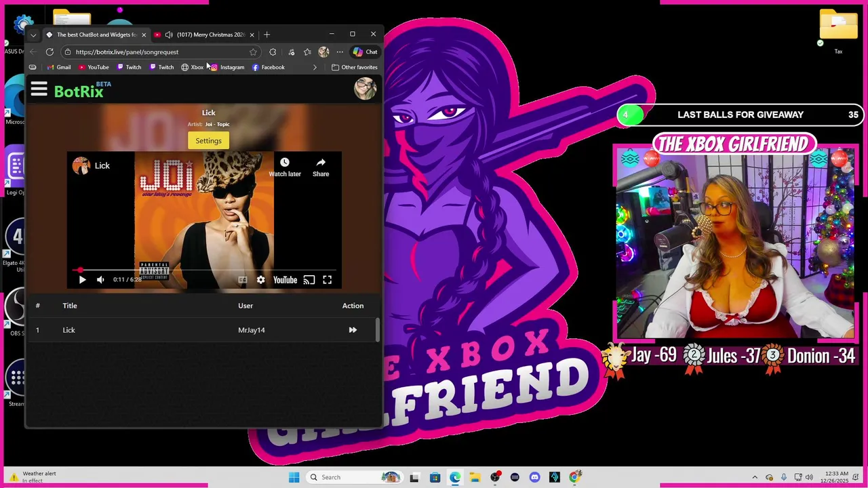Click the browser profile picture in toolbar
Image resolution: width=868 pixels, height=488 pixels.
tap(323, 52)
